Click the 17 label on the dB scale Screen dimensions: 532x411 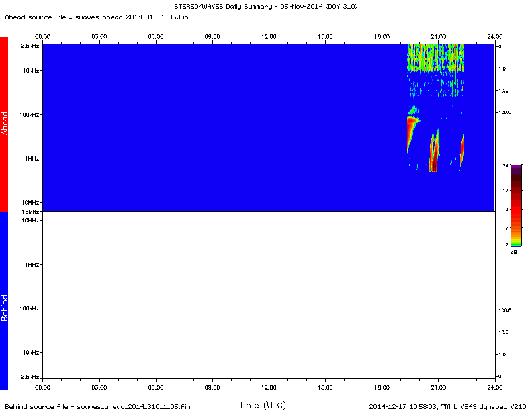pyautogui.click(x=506, y=191)
